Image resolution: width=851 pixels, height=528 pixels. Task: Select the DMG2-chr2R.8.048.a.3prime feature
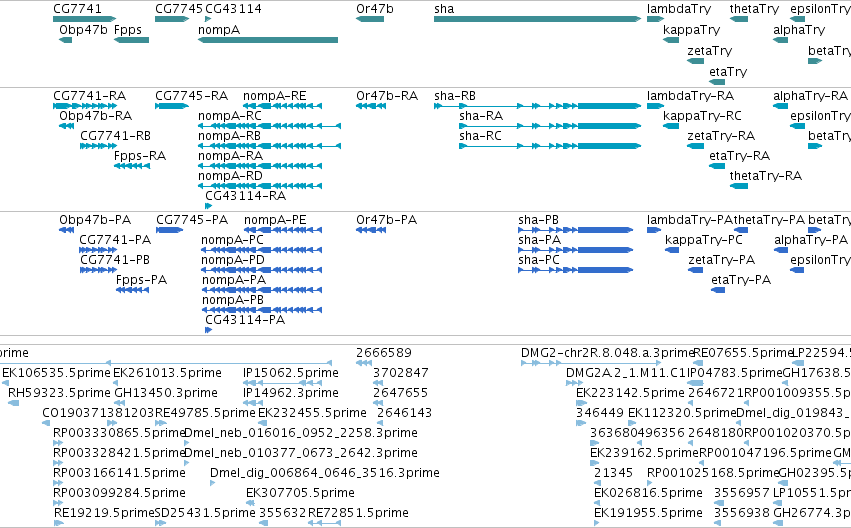591,363
